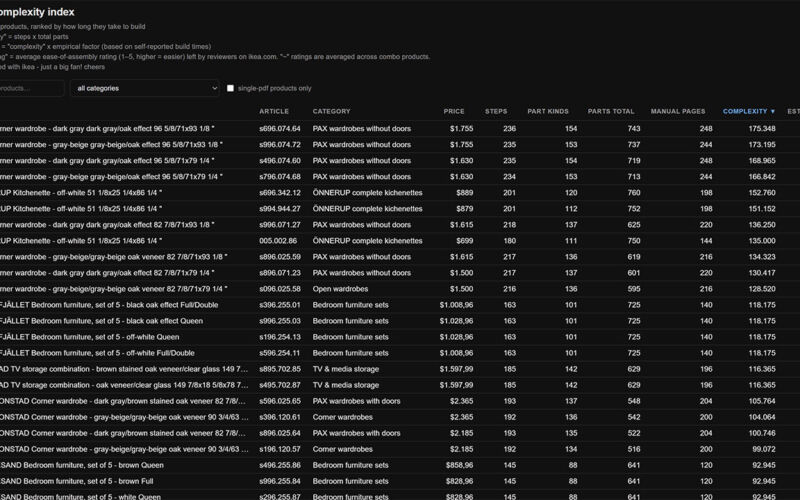Viewport: 800px width, 500px height.
Task: Sort by MANUAL PAGES column header
Action: pos(678,111)
